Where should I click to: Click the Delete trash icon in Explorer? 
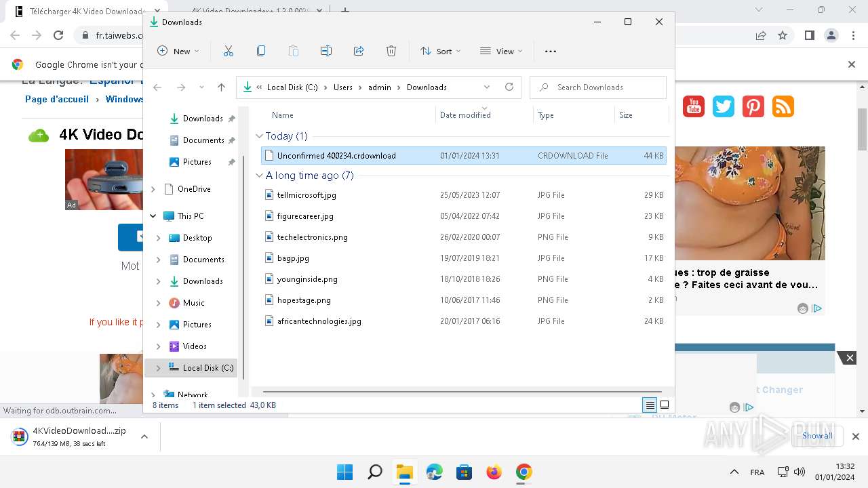coord(391,51)
